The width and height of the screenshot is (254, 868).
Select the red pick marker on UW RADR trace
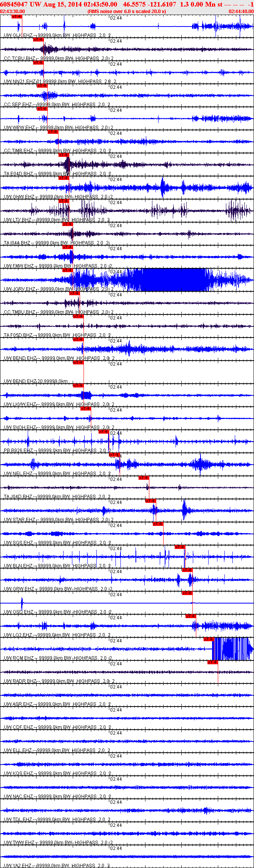[x=213, y=663]
